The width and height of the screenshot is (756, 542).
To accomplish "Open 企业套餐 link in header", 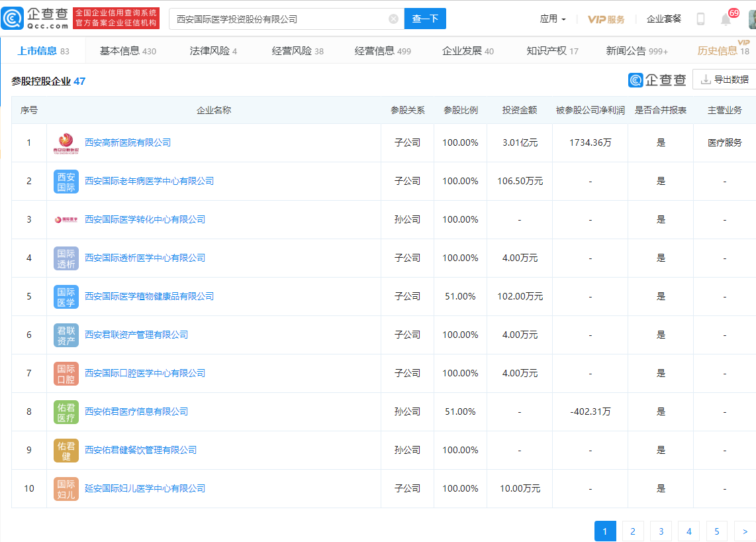I will point(663,19).
